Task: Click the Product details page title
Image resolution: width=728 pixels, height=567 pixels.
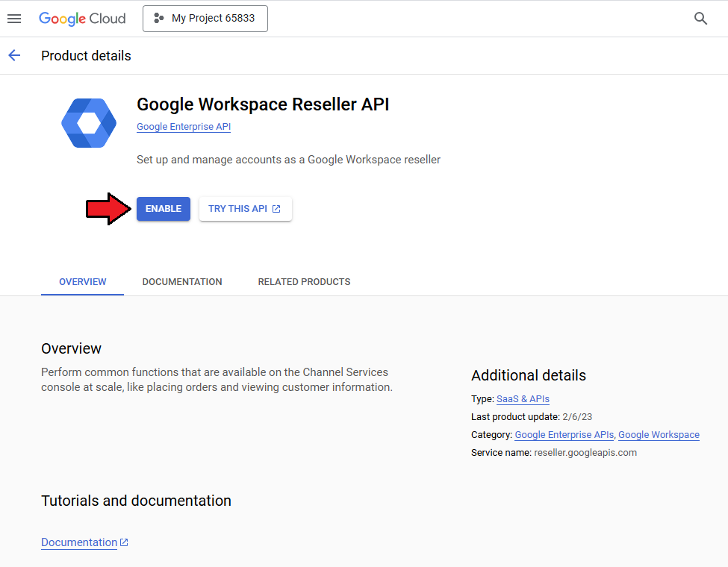Action: click(x=86, y=56)
